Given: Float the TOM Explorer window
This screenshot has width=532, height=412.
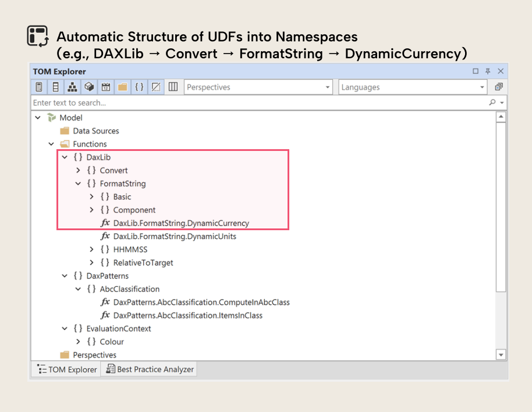Looking at the screenshot, I should click(x=475, y=71).
